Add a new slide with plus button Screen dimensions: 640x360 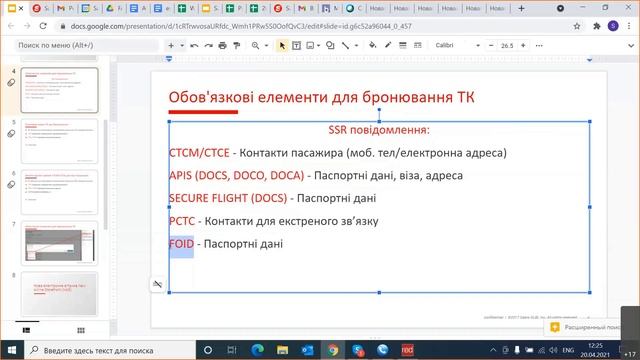[171, 46]
